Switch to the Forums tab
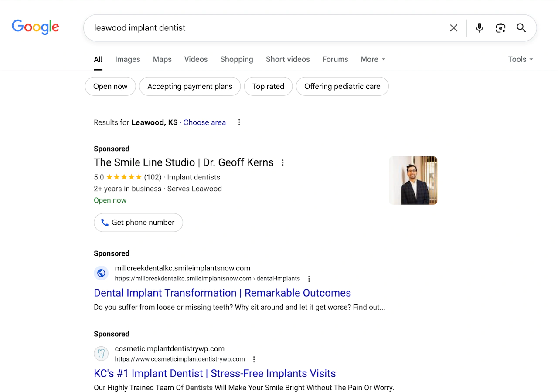The image size is (558, 392). (x=335, y=59)
